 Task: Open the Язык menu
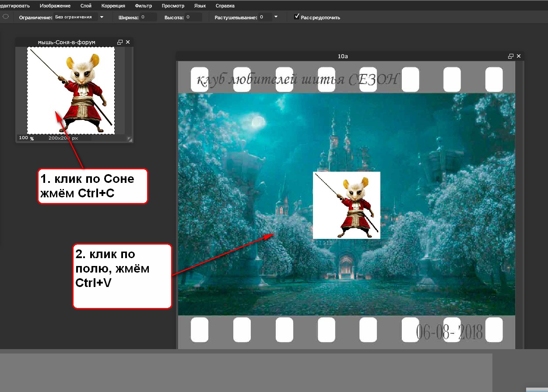click(200, 6)
